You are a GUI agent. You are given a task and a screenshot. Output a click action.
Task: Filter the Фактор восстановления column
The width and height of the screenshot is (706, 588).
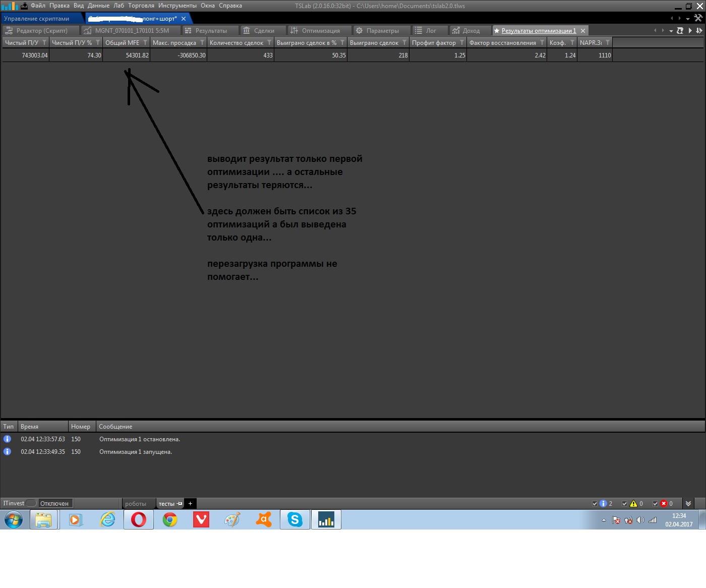click(x=542, y=43)
